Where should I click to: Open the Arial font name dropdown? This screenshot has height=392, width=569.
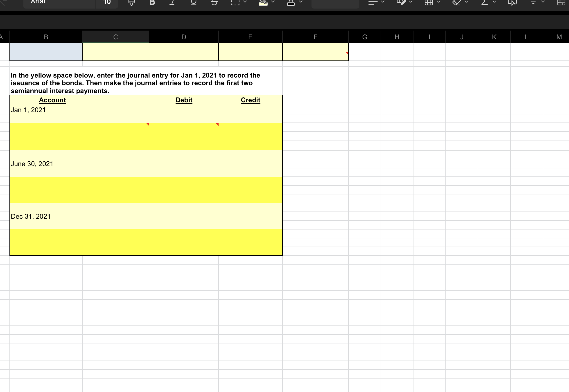[59, 2]
